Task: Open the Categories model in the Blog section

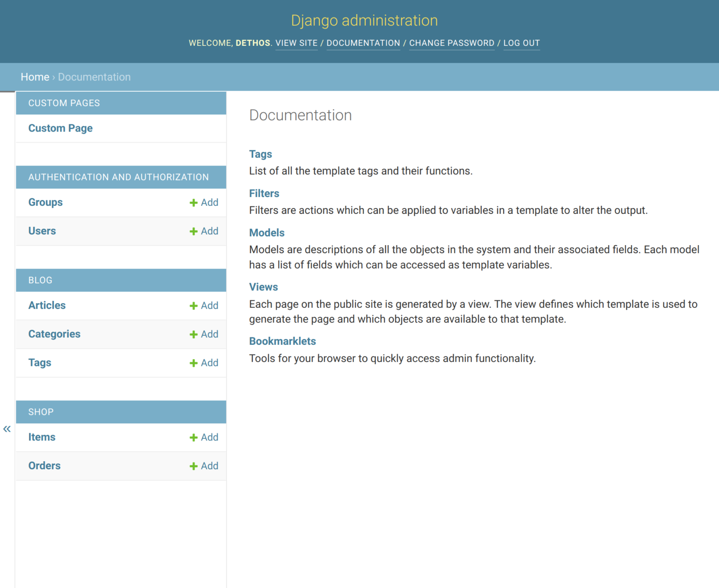Action: tap(54, 334)
